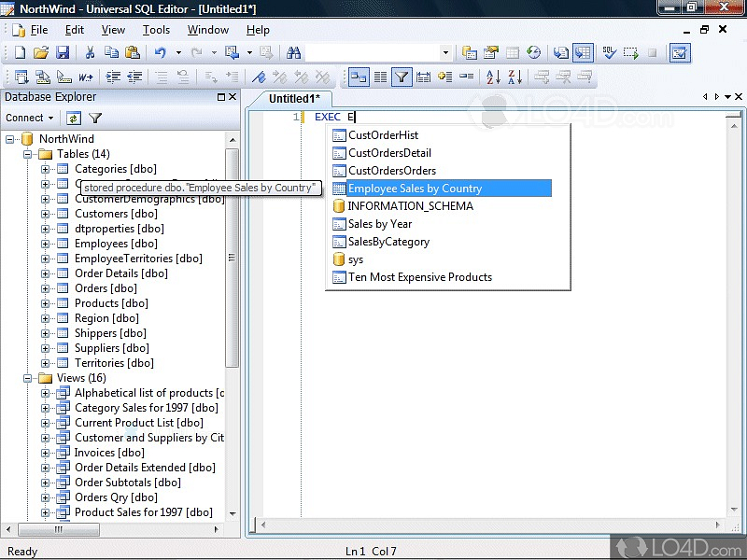Toggle the Database Explorer filter funnel

click(x=95, y=119)
